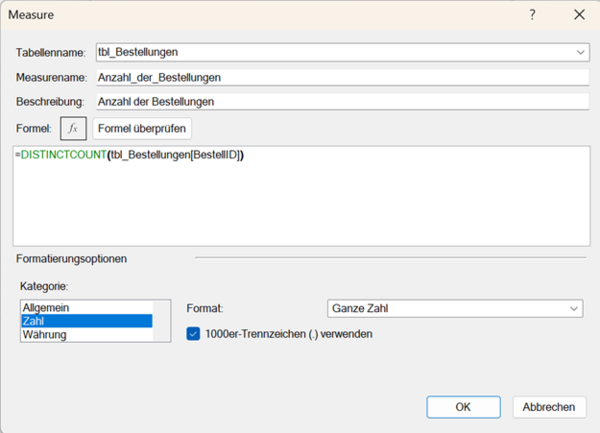Expand the Format dropdown arrow

tap(573, 309)
